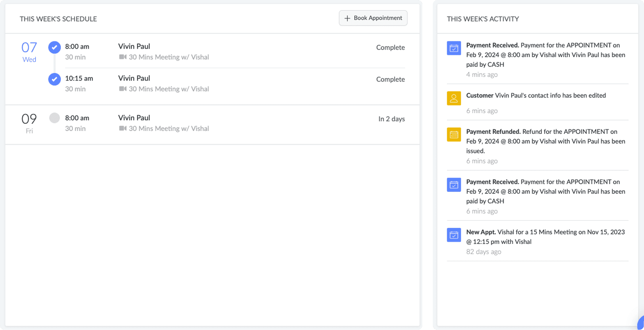The height and width of the screenshot is (330, 644).
Task: Open Vivin Paul's 10:15 am appointment
Action: pos(134,78)
